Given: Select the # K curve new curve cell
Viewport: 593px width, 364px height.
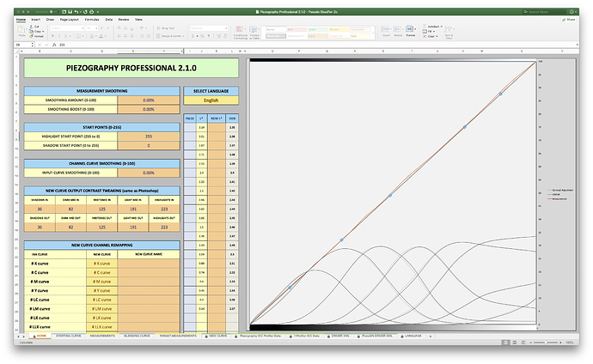Looking at the screenshot, I should click(101, 264).
